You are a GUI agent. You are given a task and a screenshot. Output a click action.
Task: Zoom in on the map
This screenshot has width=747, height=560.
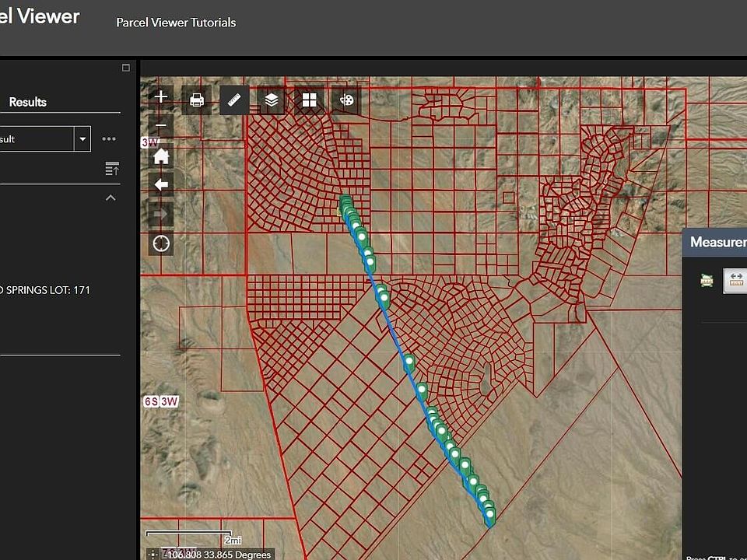[x=161, y=96]
